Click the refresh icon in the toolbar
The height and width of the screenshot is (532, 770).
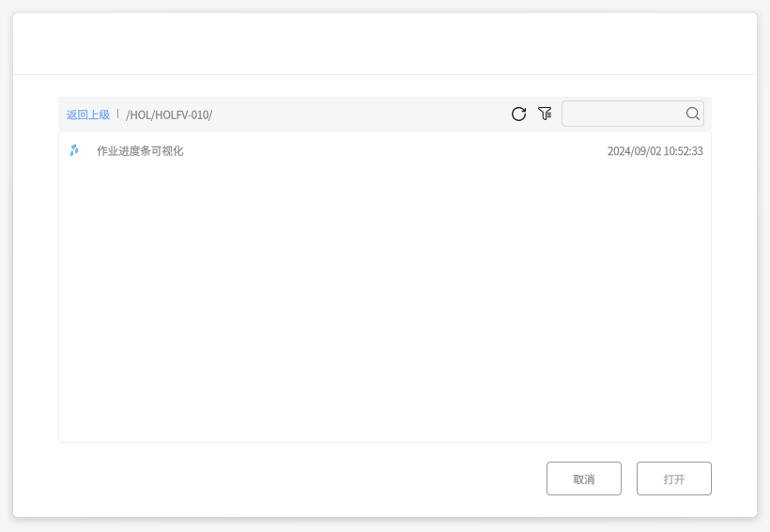[518, 114]
